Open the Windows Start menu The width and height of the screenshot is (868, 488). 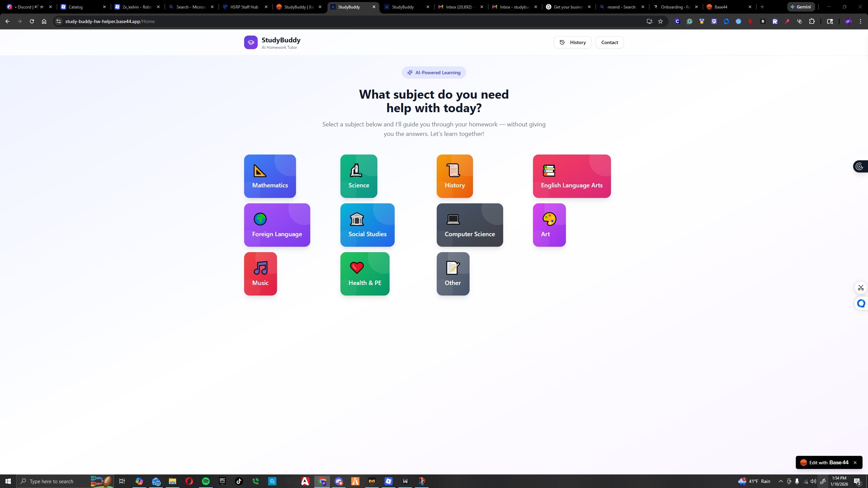pos(8,481)
